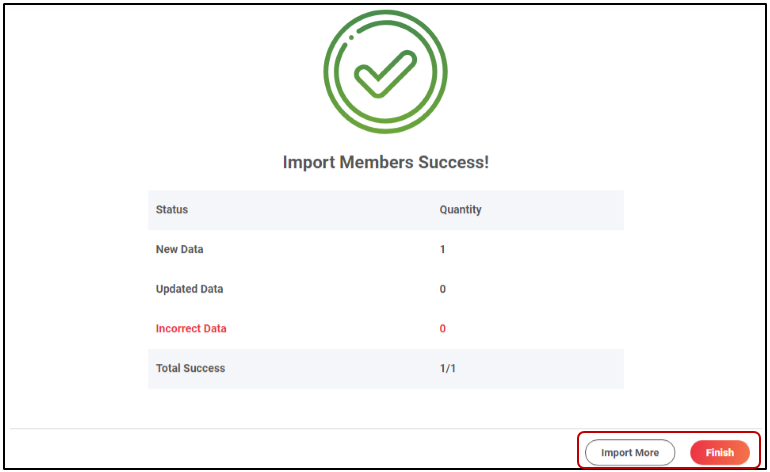The image size is (770, 472).
Task: Click the Total Success value 1/1
Action: [x=448, y=368]
